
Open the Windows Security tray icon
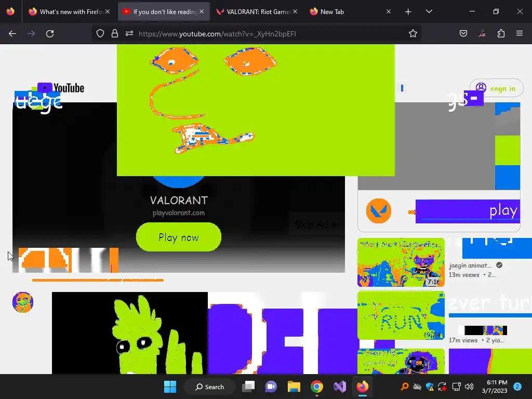(430, 387)
